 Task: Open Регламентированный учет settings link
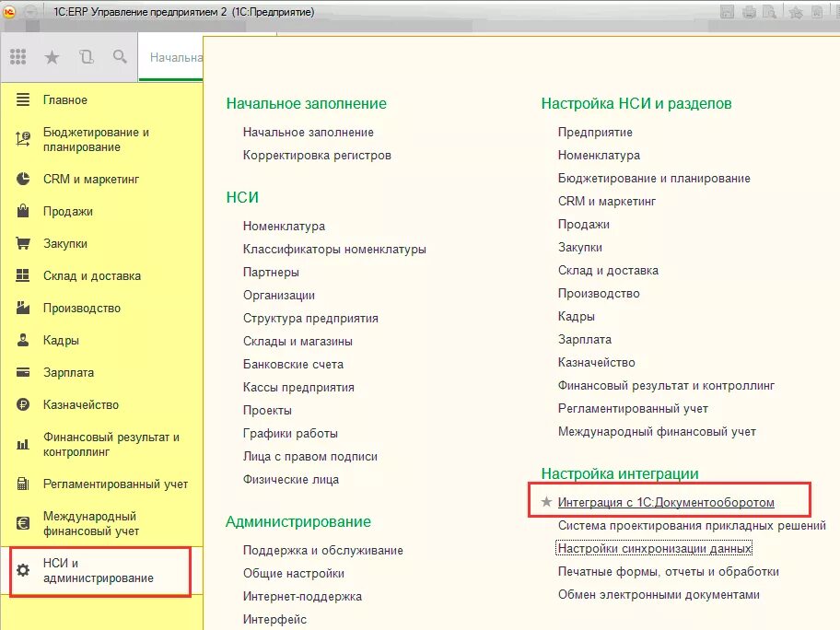click(633, 409)
